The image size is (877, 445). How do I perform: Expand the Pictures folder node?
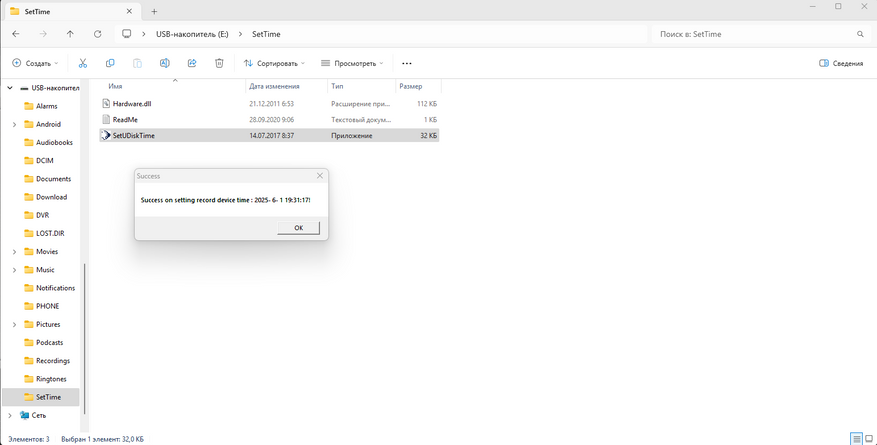tap(14, 324)
